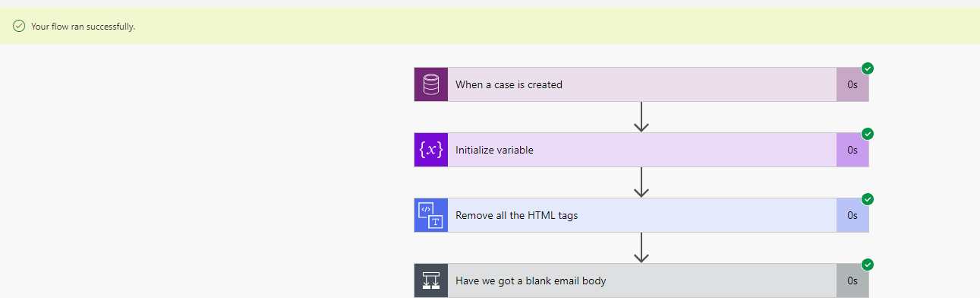Click the 0s duration on Remove HTML tags
The image size is (980, 298).
pyautogui.click(x=852, y=215)
